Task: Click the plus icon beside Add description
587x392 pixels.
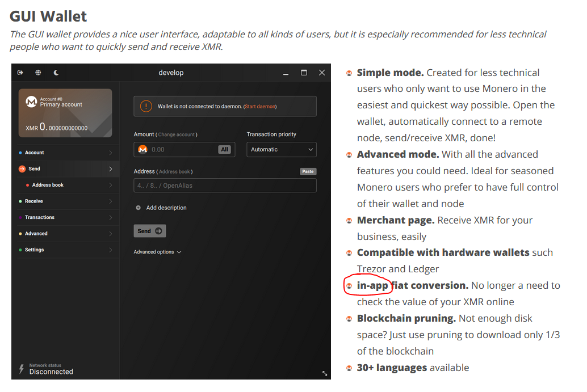Action: coord(138,208)
